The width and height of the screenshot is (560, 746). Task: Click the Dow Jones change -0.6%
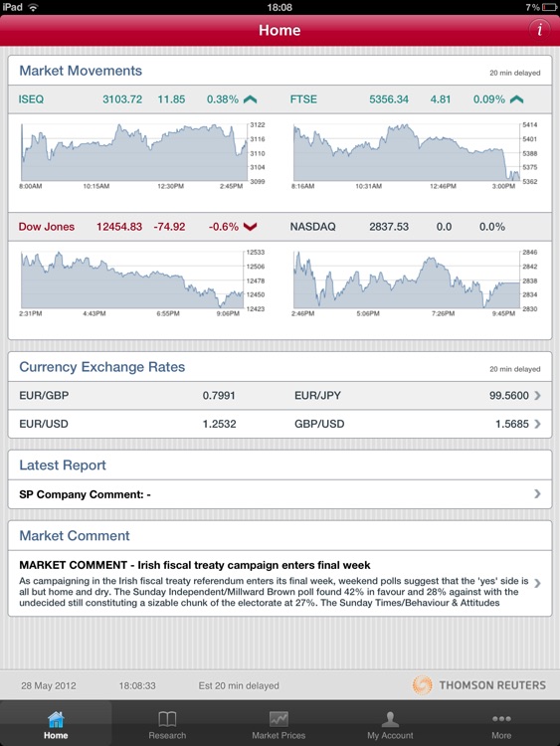click(x=223, y=227)
